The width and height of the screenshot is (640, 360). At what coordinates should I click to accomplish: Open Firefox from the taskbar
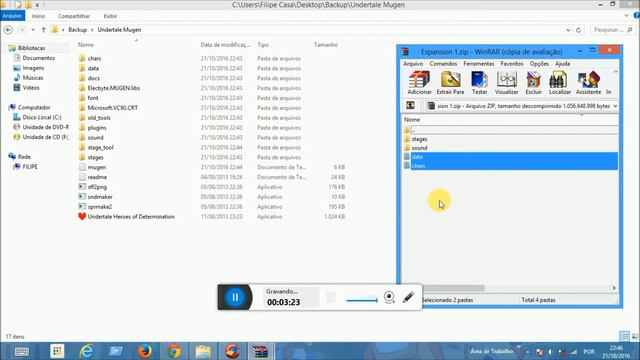point(144,351)
